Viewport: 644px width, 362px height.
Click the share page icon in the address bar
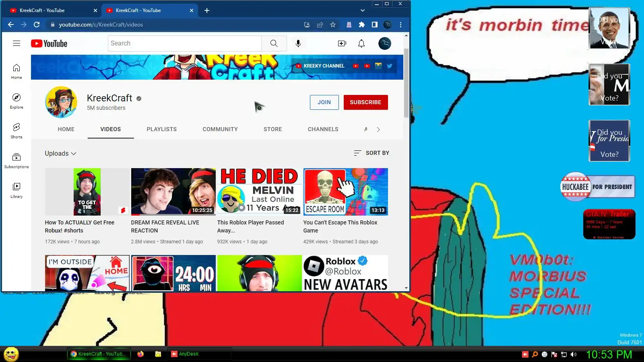pyautogui.click(x=320, y=25)
